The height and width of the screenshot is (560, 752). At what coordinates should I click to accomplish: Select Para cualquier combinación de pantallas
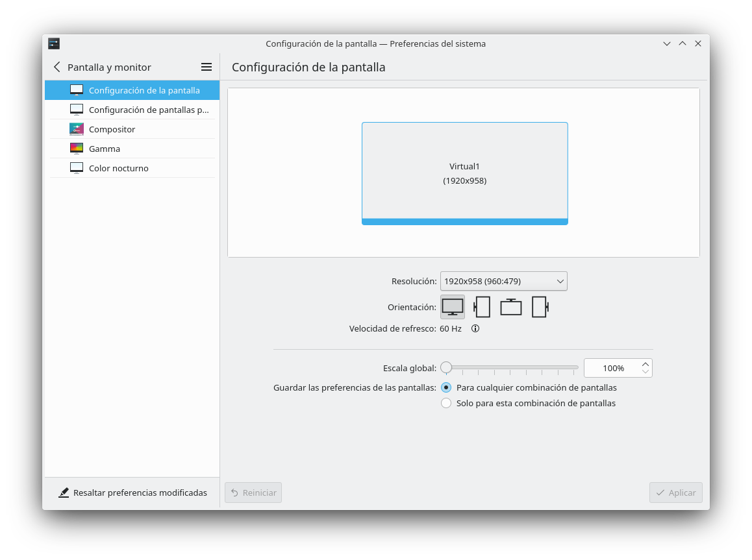[x=446, y=387]
